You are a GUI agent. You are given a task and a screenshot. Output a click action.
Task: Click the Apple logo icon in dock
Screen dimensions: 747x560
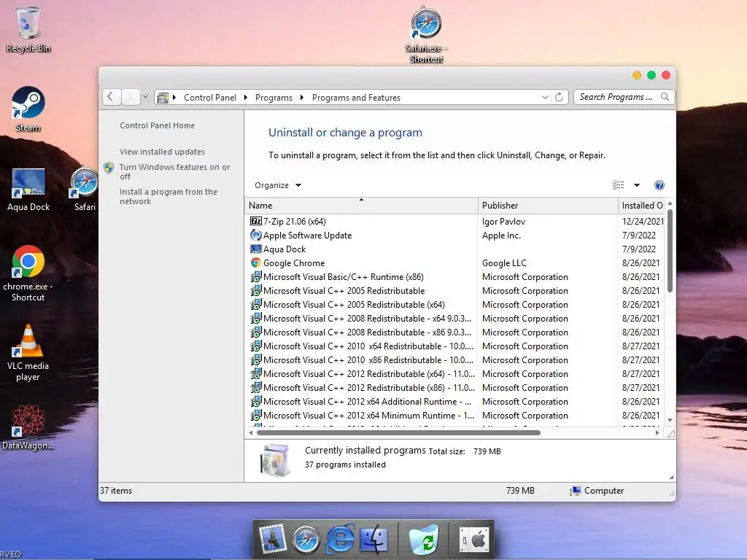(474, 540)
